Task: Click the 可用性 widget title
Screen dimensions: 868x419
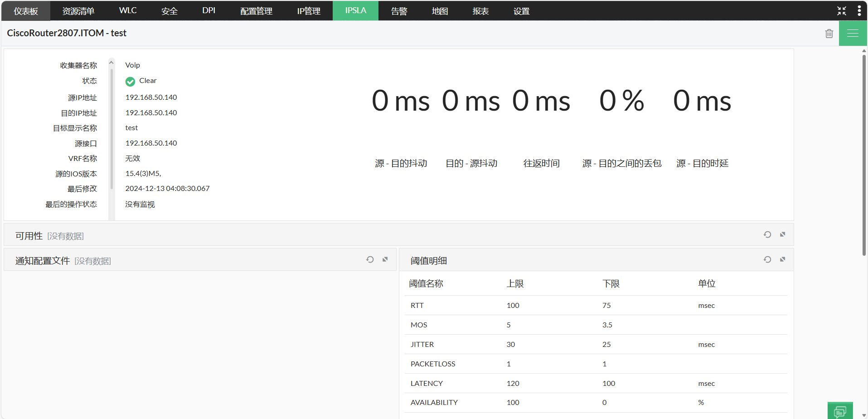Action: click(x=29, y=236)
